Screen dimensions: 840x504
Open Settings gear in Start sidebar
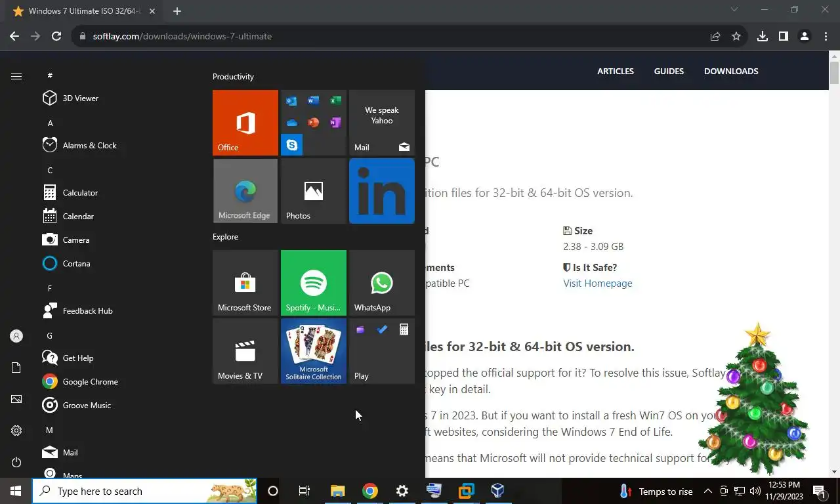(x=16, y=430)
